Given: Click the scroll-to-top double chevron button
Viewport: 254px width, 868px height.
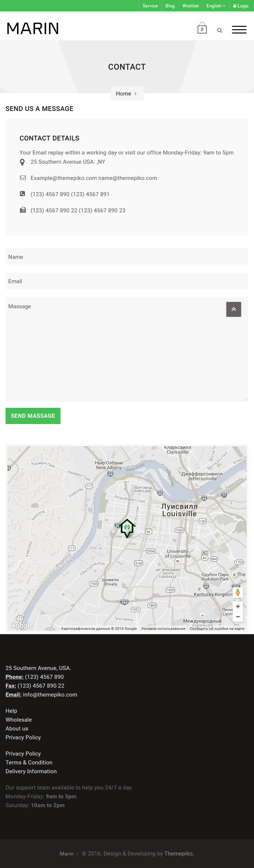Looking at the screenshot, I should pyautogui.click(x=234, y=309).
